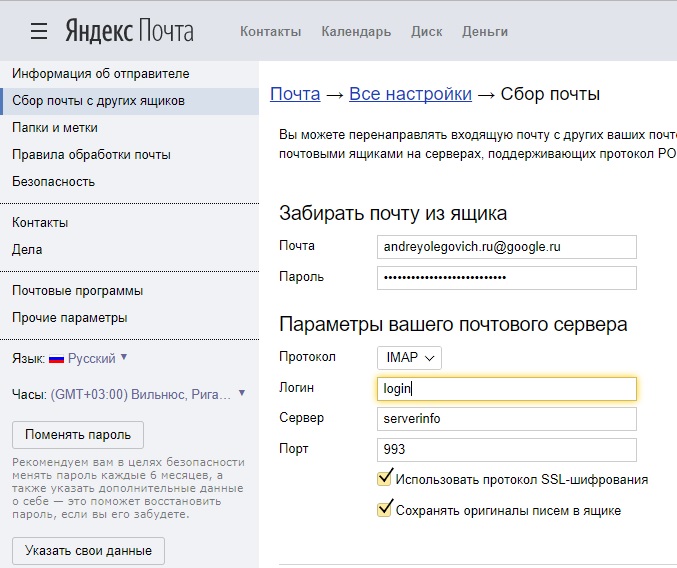Click the Яндекс Почта logo

pyautogui.click(x=130, y=31)
